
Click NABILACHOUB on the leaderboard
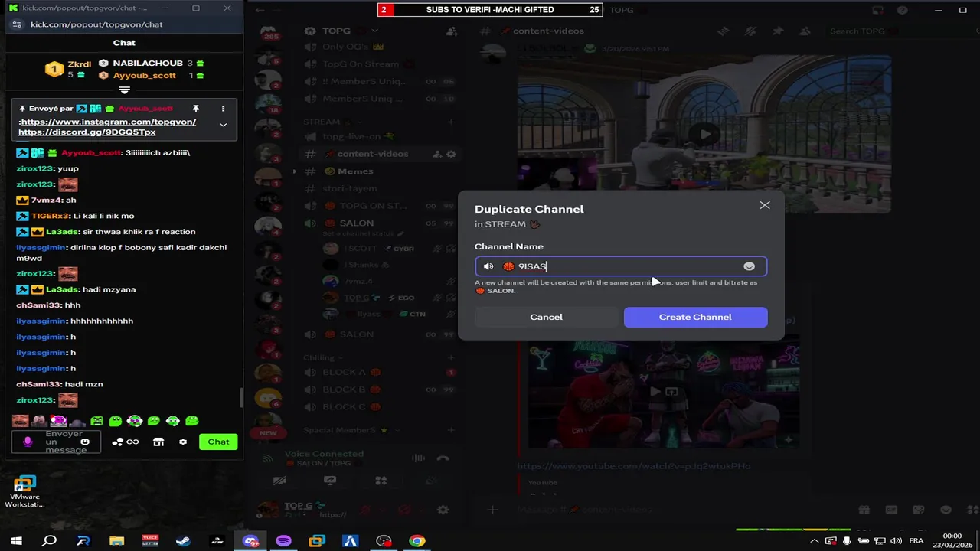(148, 63)
